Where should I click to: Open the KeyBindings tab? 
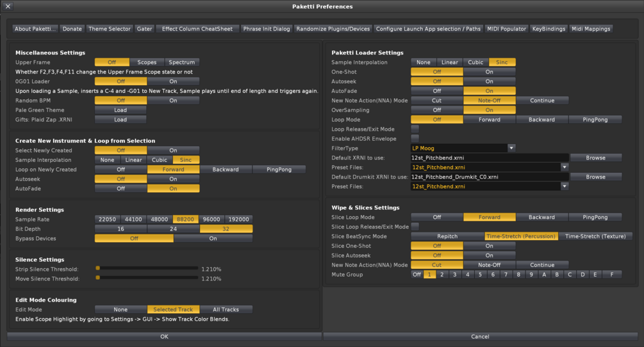tap(549, 29)
